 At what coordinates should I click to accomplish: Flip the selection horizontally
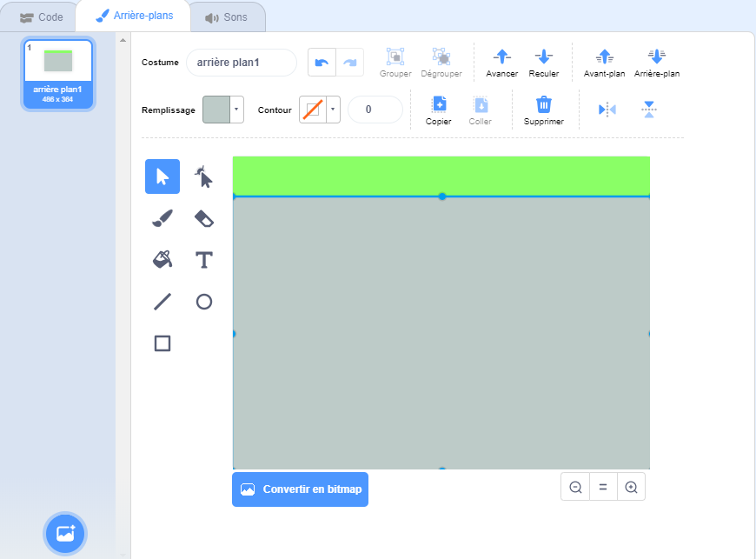(x=607, y=110)
